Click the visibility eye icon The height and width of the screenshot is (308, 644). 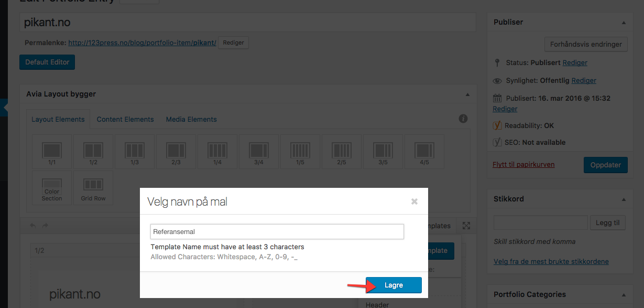click(x=498, y=81)
